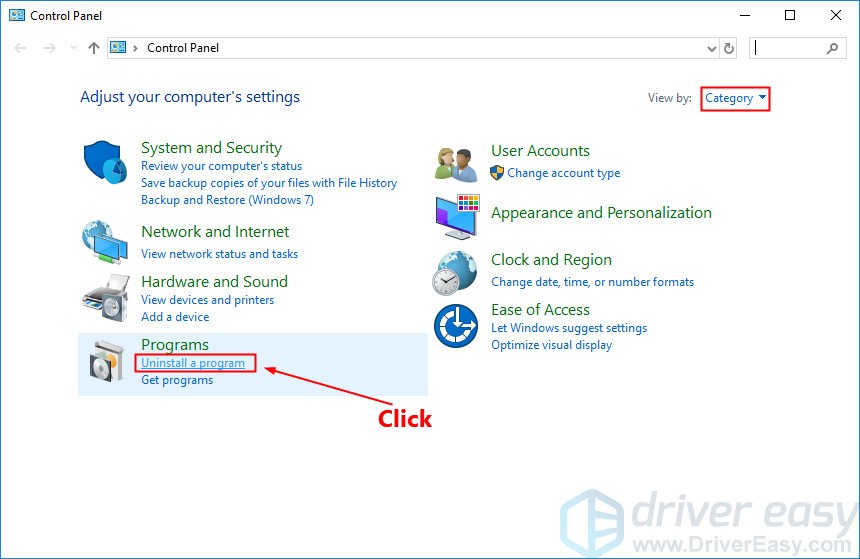The width and height of the screenshot is (860, 559).
Task: Click the Control Panel search box
Action: pos(788,48)
